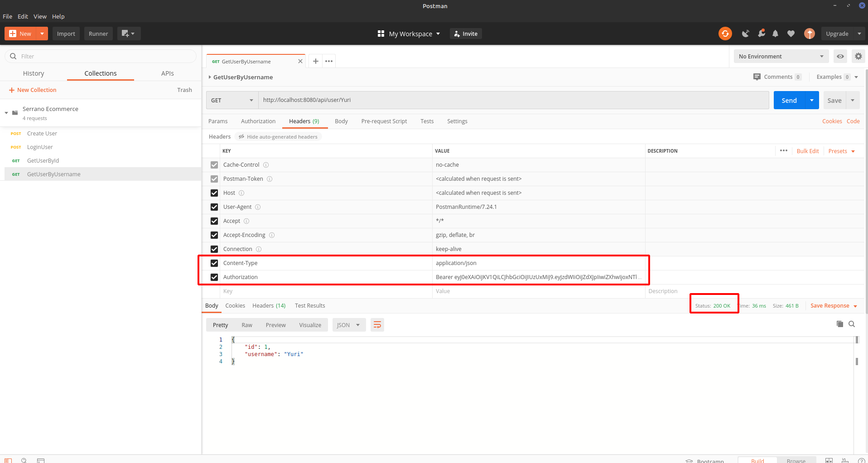Click the new window icon button
Screen dimensions: 868x463
pos(129,34)
